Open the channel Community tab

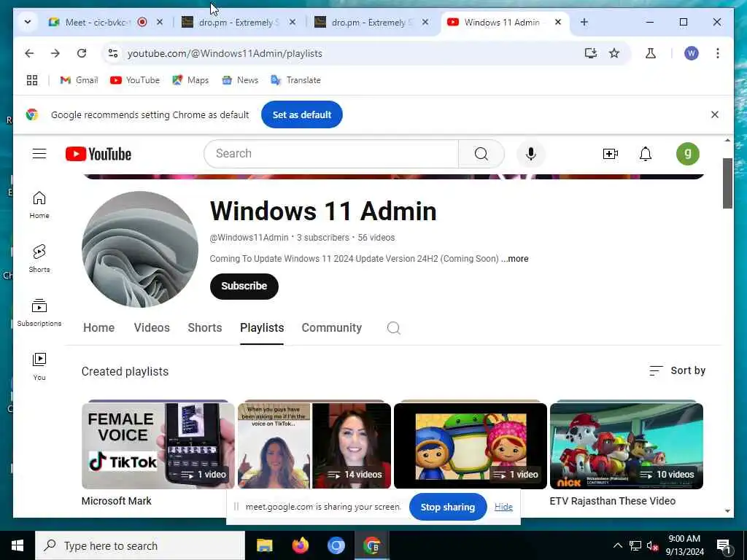[x=332, y=327]
